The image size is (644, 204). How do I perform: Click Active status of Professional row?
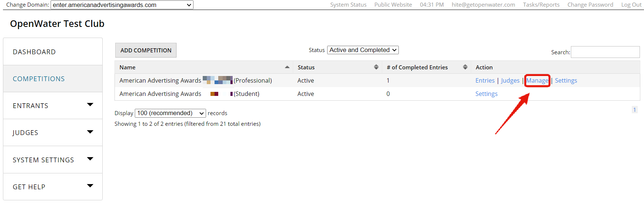(x=306, y=80)
